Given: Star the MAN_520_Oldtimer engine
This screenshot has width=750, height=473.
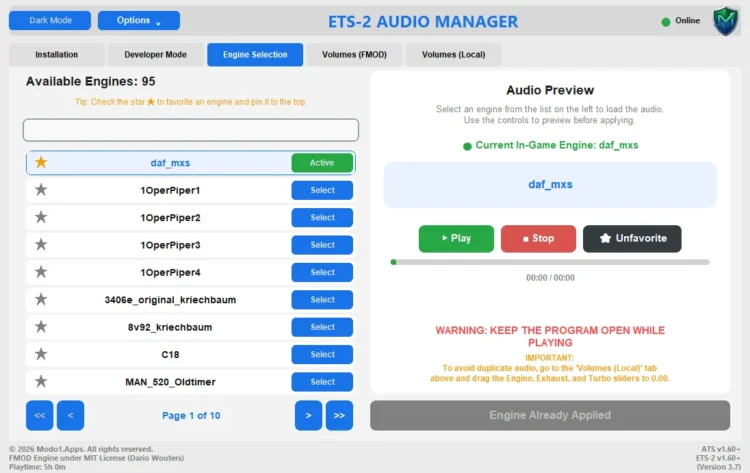Looking at the screenshot, I should point(41,381).
